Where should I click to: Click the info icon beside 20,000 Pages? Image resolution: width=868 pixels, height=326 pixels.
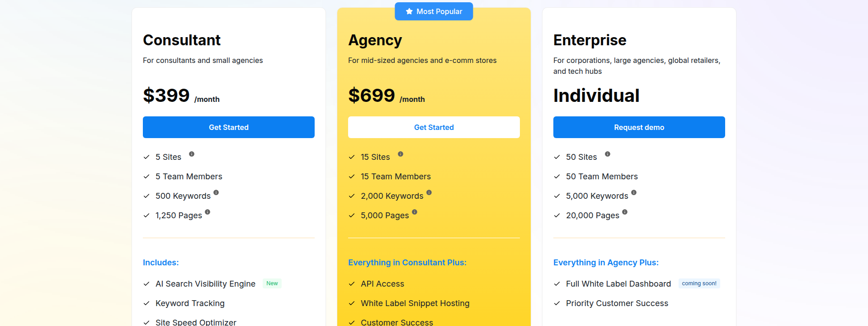pyautogui.click(x=625, y=212)
